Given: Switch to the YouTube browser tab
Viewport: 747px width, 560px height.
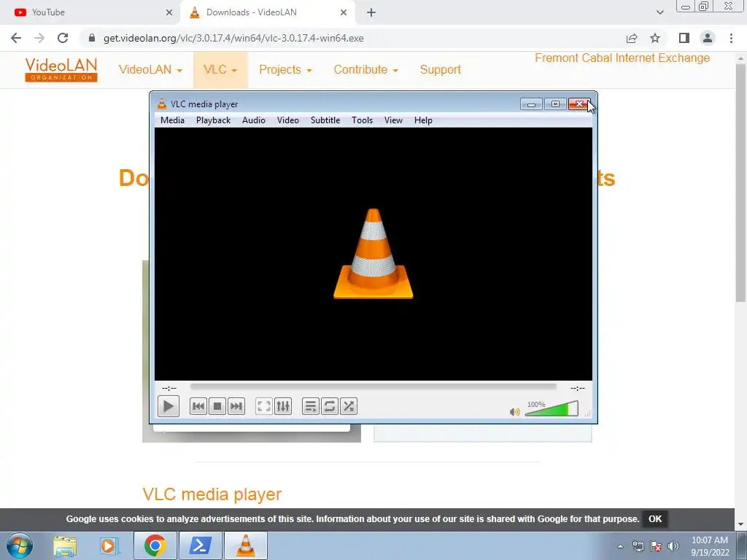Looking at the screenshot, I should [90, 12].
